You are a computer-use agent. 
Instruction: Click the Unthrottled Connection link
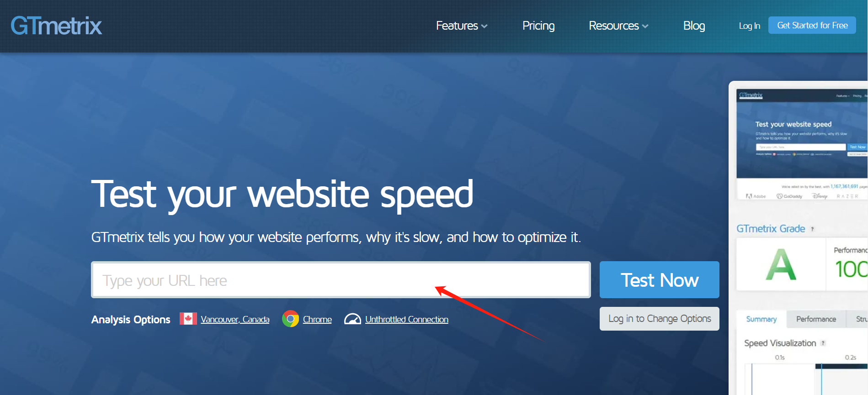pyautogui.click(x=407, y=319)
